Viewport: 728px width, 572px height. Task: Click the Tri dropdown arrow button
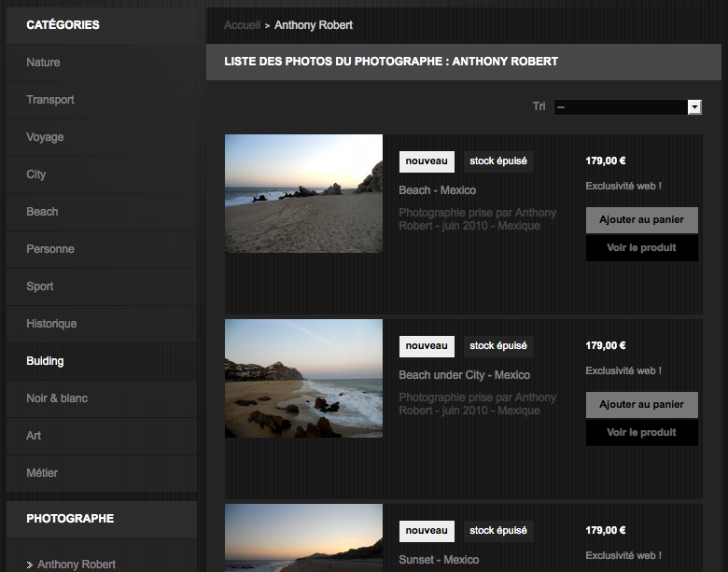(x=694, y=107)
